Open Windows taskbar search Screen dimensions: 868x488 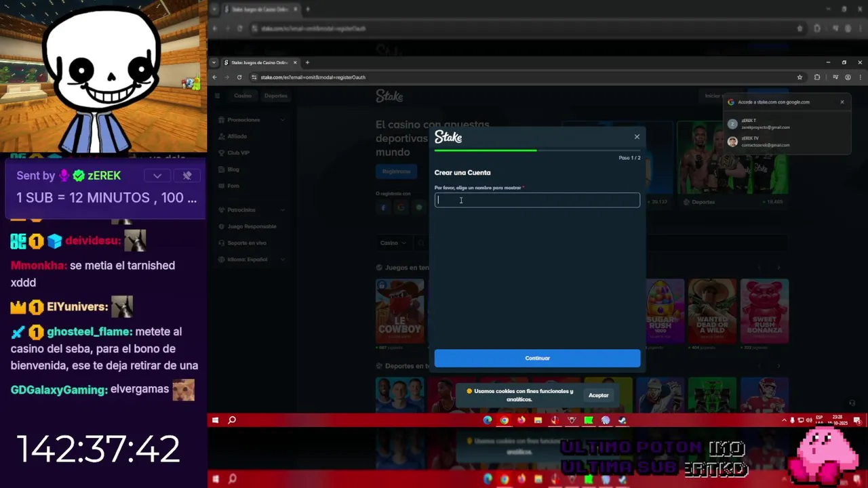[232, 420]
